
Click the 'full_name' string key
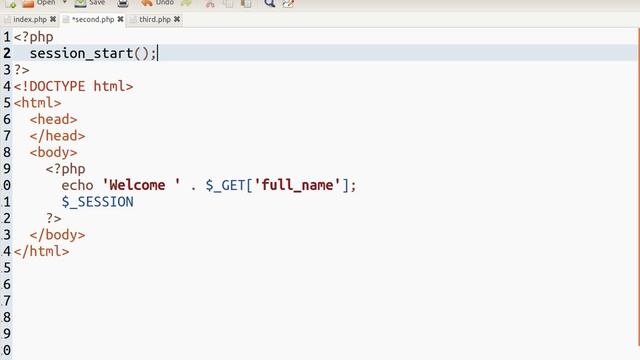[x=297, y=185]
